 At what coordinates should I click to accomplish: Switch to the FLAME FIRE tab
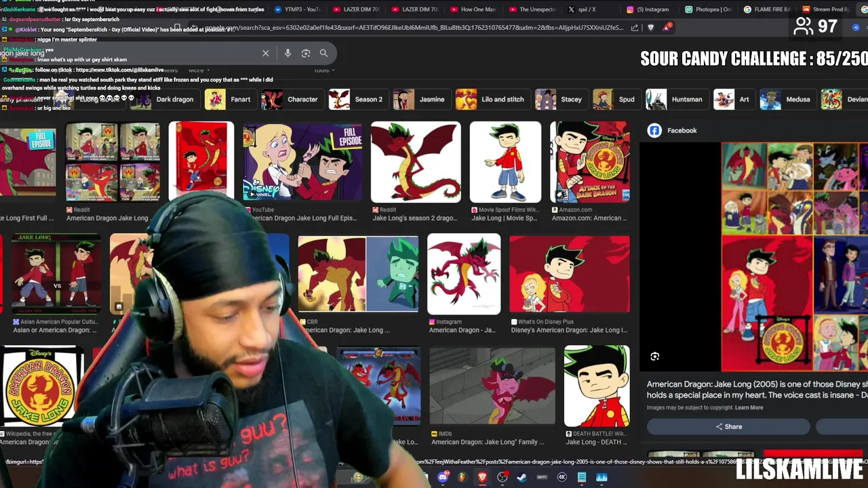point(766,9)
